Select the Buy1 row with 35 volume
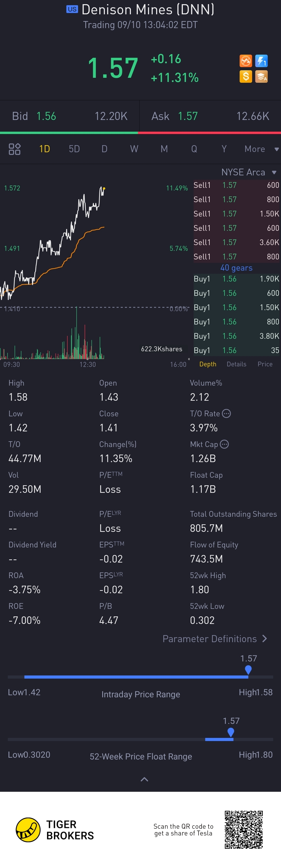 [237, 350]
